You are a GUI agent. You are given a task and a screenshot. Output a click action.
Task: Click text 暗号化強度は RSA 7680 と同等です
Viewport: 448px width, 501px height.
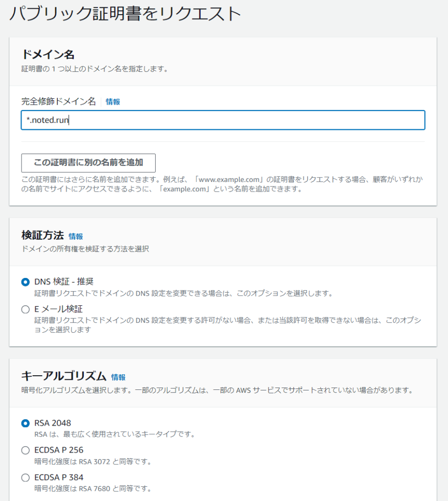[x=93, y=489]
